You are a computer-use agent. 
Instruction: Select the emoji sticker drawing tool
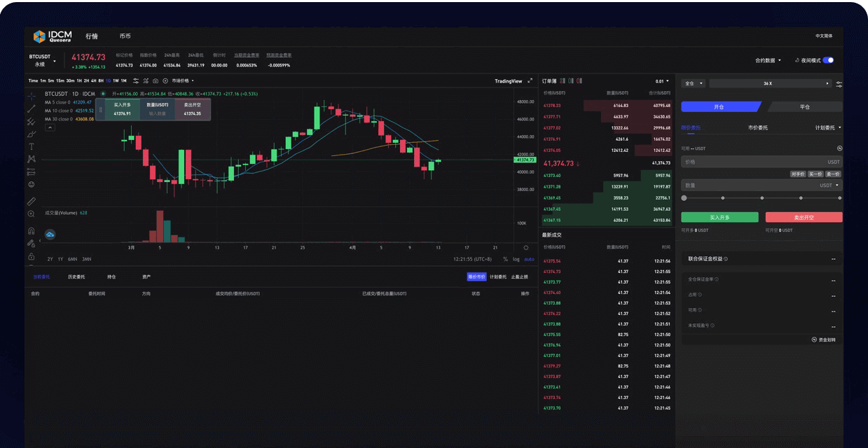point(31,184)
